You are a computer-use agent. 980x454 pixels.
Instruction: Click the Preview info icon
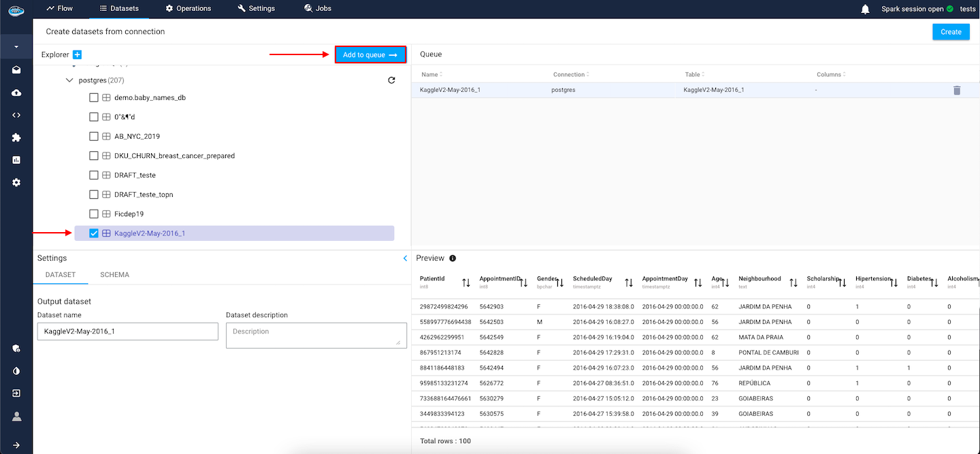tap(453, 259)
